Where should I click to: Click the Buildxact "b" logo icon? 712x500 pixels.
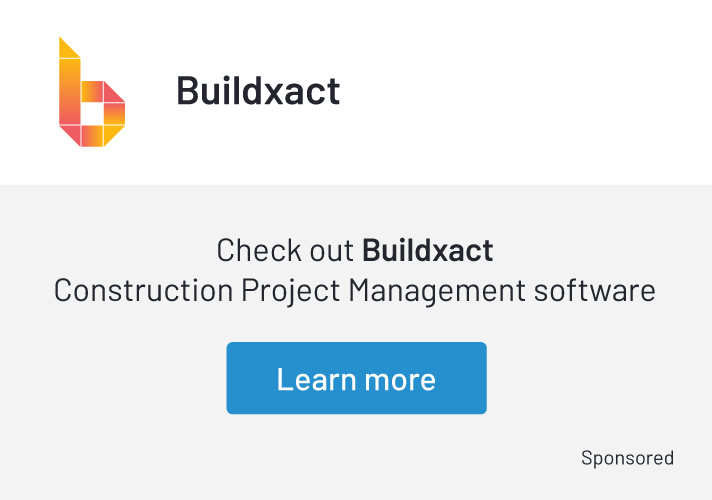coord(91,93)
